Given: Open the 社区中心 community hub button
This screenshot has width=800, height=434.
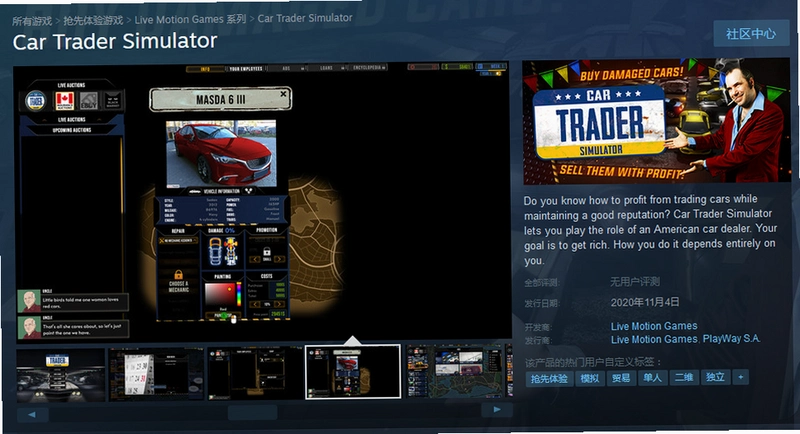Looking at the screenshot, I should click(x=751, y=34).
